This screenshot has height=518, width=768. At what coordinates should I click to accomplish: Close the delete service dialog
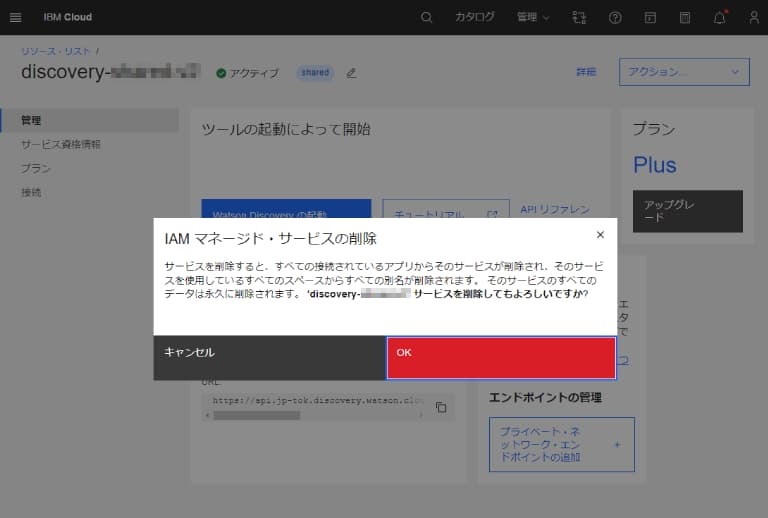[x=600, y=235]
